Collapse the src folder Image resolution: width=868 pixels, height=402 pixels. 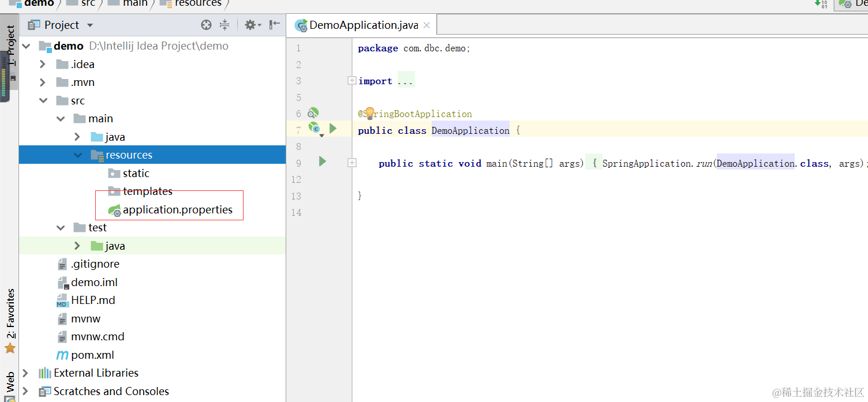43,100
